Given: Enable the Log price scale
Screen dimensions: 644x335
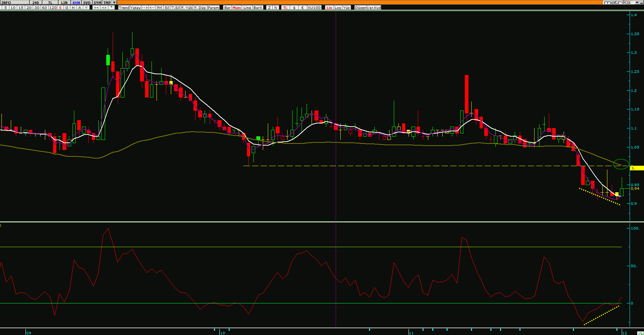Looking at the screenshot, I should (x=338, y=8).
